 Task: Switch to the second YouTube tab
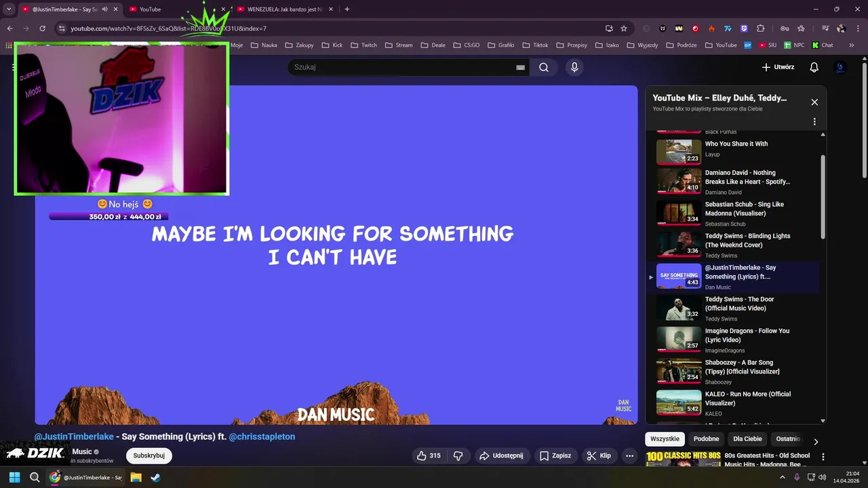(176, 9)
